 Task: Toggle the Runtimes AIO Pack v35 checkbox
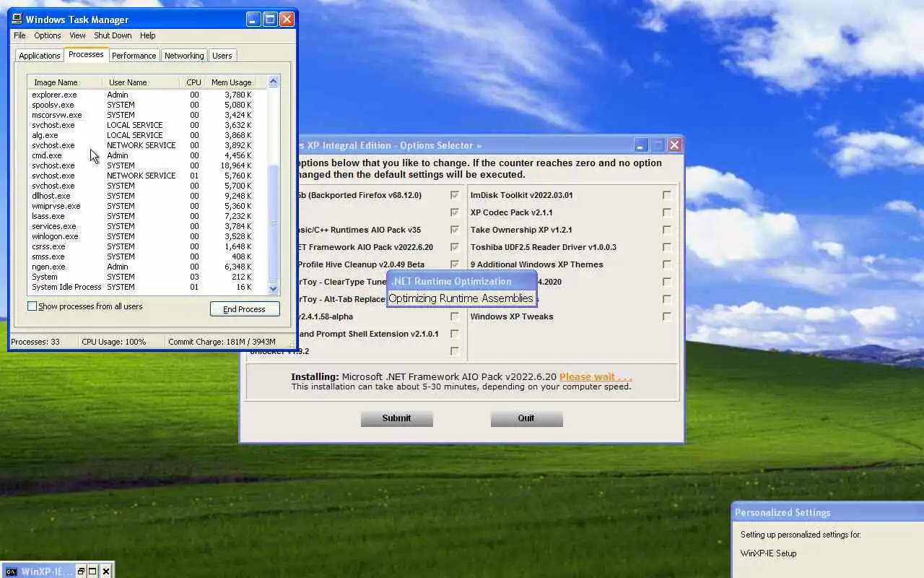[455, 230]
